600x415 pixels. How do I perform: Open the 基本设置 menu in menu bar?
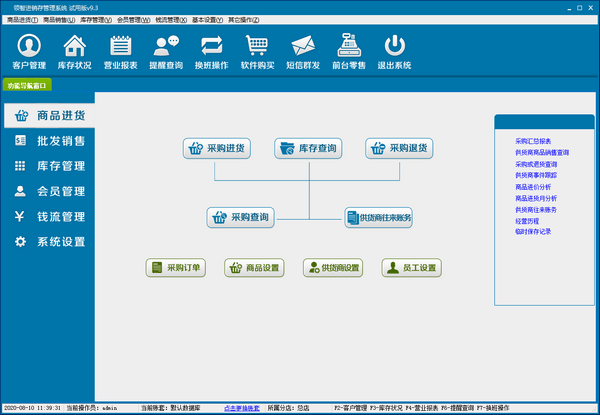[x=207, y=19]
